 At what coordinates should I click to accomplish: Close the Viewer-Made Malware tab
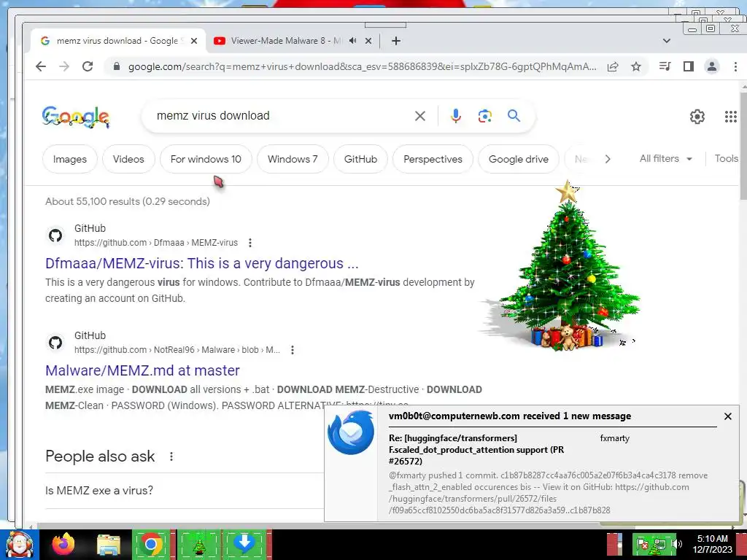coord(368,41)
